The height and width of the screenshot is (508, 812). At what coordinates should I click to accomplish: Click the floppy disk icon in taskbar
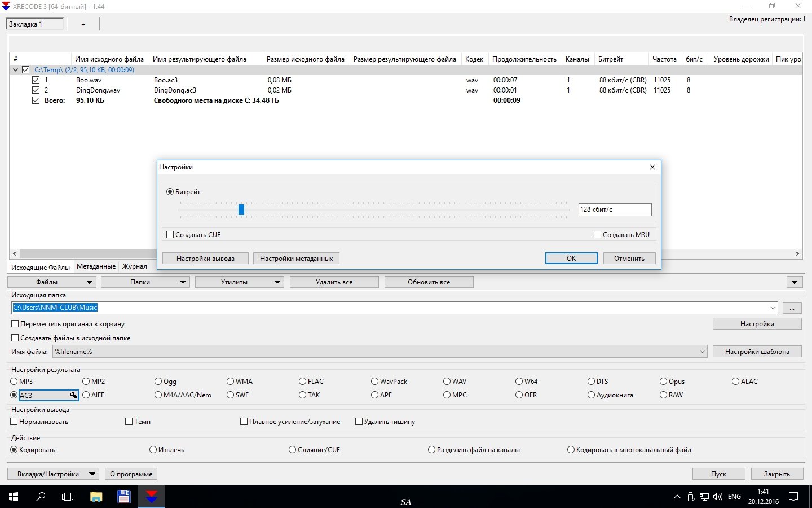point(123,497)
